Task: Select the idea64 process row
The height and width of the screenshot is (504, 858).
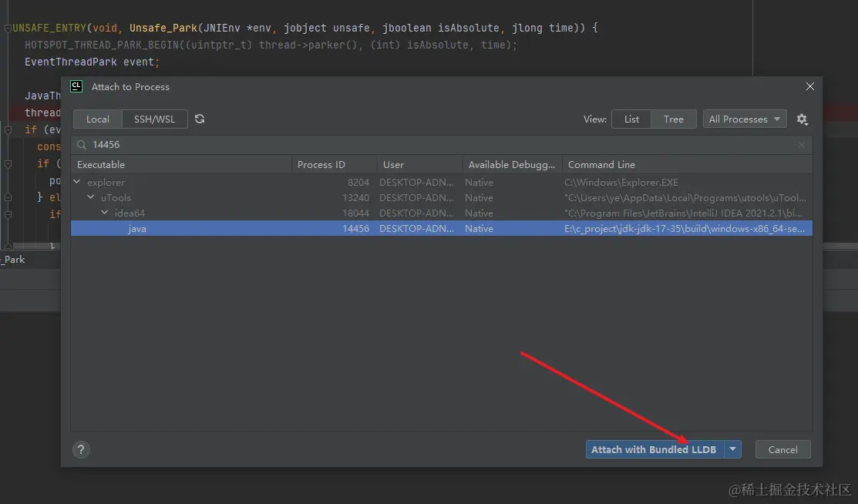Action: click(x=441, y=213)
